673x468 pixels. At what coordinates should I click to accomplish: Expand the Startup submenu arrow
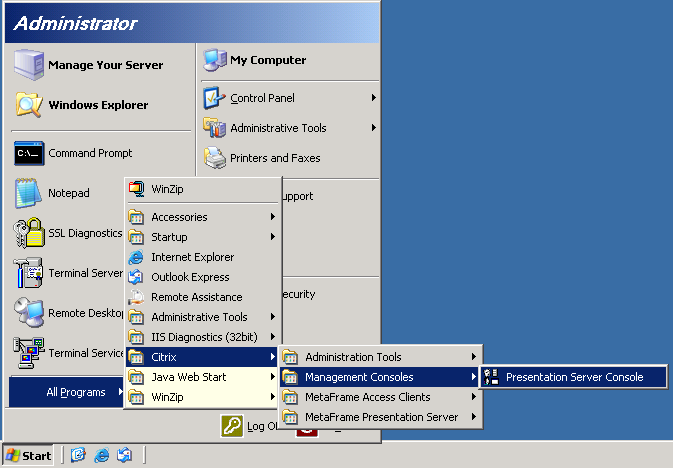(272, 237)
